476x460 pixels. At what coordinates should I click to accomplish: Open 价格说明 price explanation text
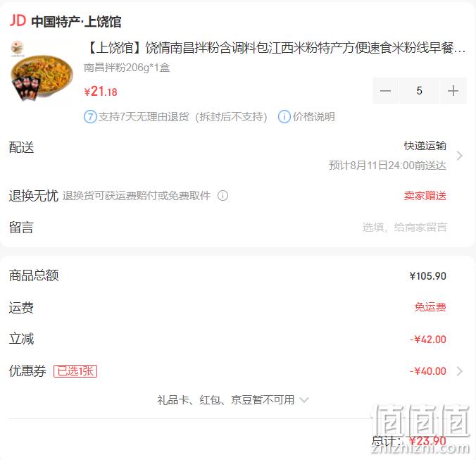pyautogui.click(x=313, y=117)
